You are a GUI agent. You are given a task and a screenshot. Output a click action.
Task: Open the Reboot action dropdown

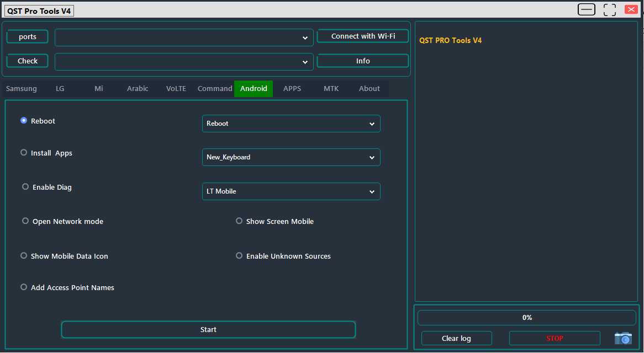tap(291, 124)
